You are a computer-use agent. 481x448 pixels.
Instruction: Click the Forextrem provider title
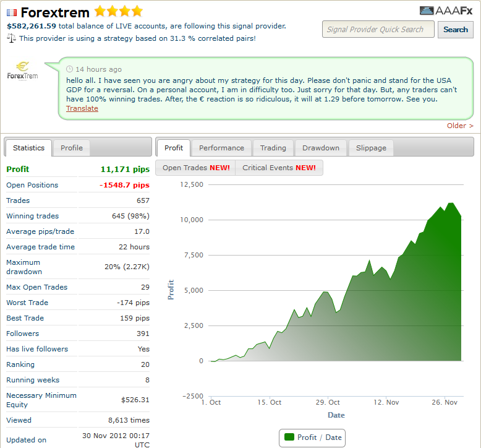click(x=55, y=12)
